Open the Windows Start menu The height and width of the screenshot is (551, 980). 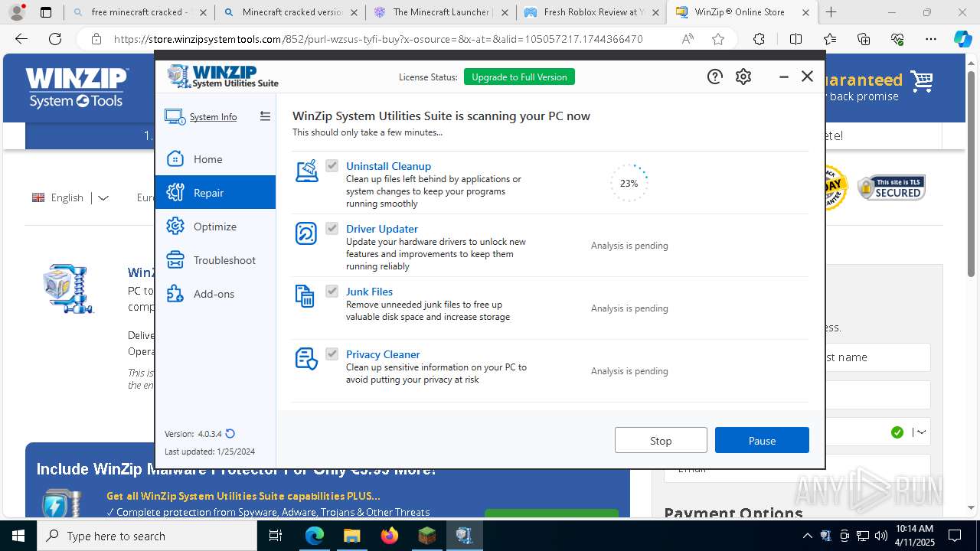18,536
